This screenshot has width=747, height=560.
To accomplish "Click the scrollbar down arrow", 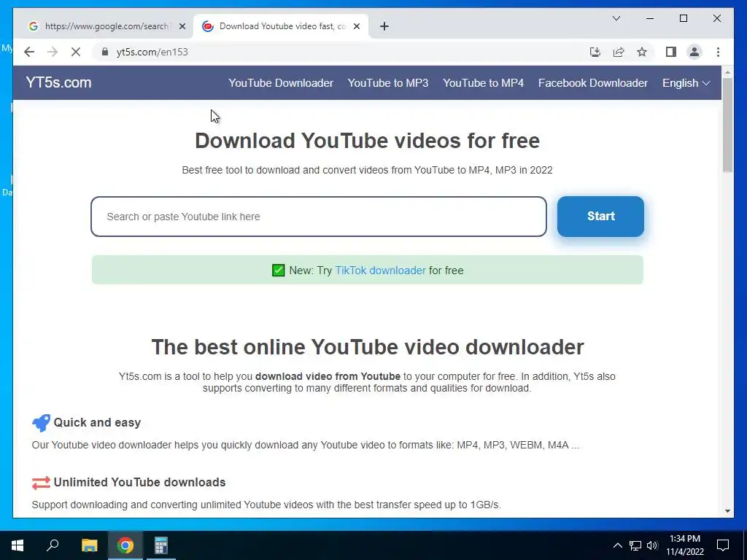I will [727, 511].
